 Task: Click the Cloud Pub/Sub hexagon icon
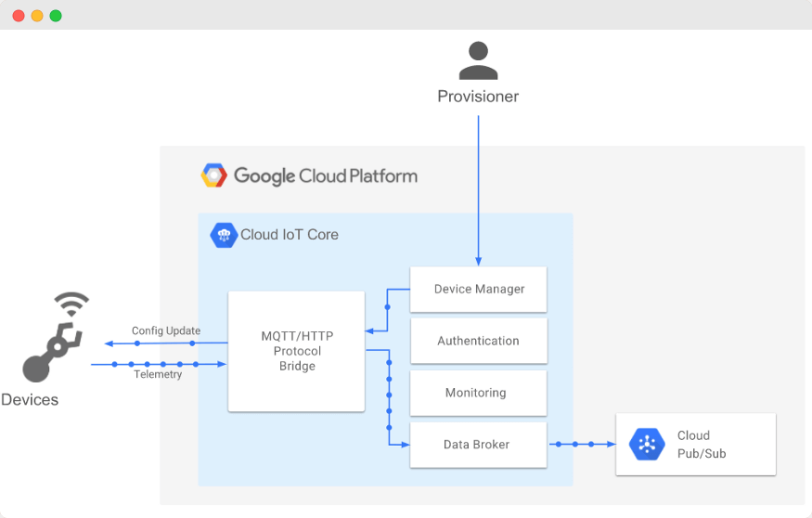pyautogui.click(x=647, y=444)
